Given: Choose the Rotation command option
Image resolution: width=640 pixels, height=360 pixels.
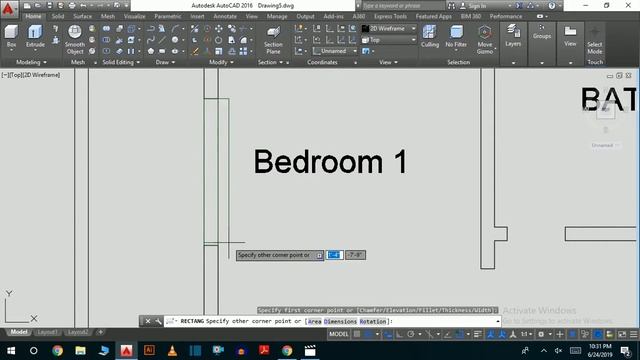Looking at the screenshot, I should (x=373, y=321).
